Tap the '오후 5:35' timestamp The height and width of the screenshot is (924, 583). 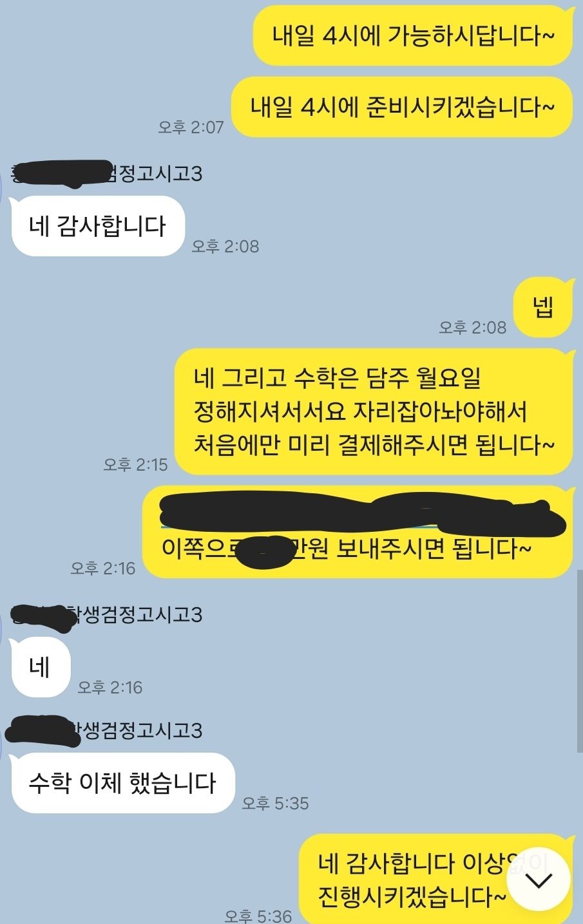tap(275, 803)
